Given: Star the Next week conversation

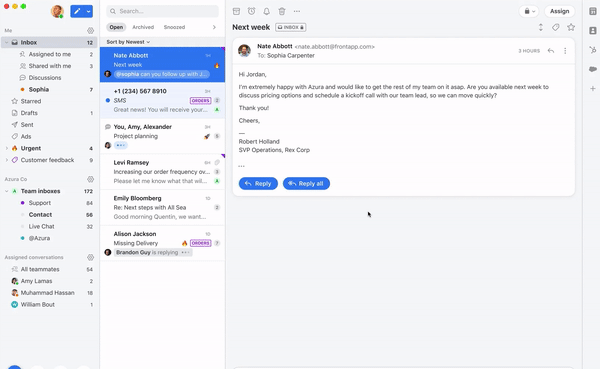Looking at the screenshot, I should pyautogui.click(x=571, y=27).
